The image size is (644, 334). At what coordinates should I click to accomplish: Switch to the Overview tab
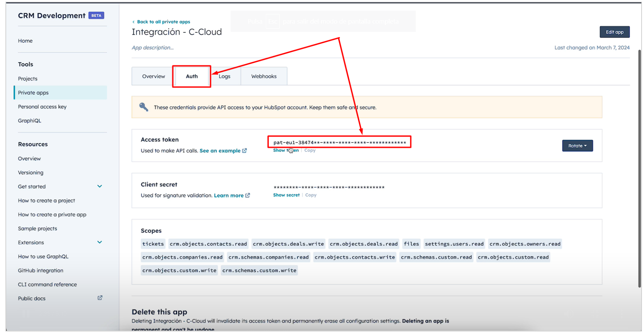pos(153,76)
